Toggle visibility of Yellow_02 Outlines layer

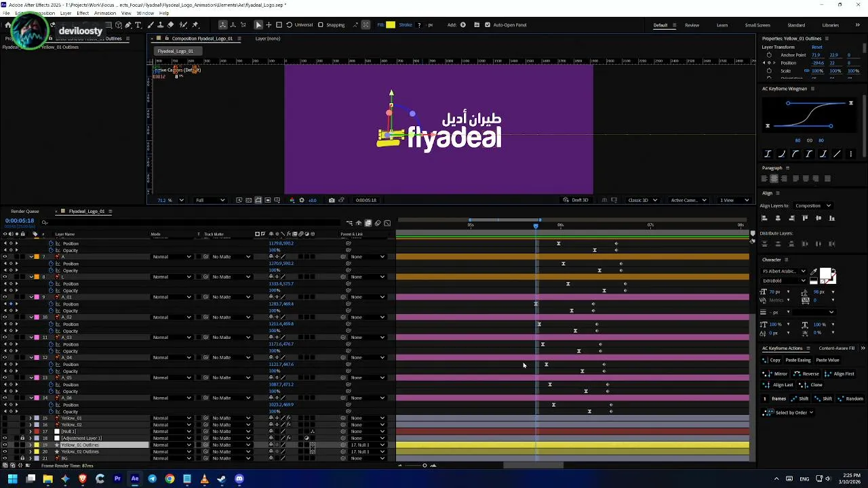click(x=5, y=451)
